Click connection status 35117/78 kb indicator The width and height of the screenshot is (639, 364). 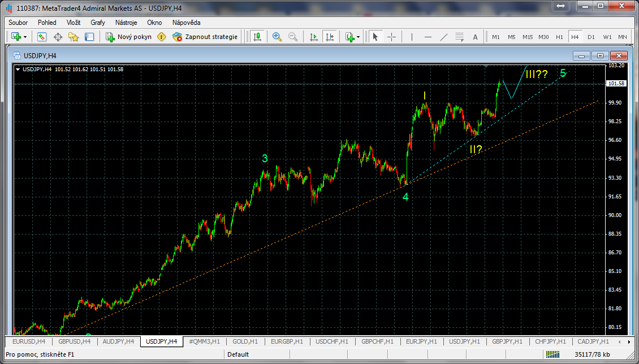pos(592,354)
